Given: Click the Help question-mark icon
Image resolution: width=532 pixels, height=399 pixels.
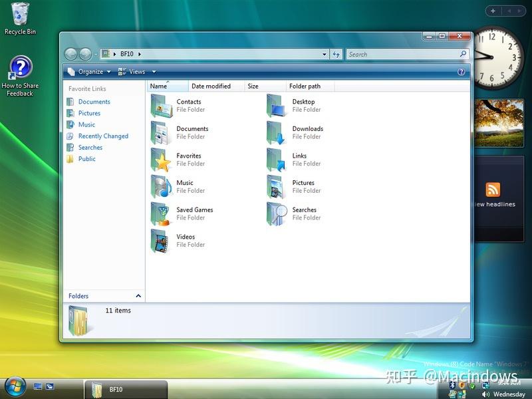Looking at the screenshot, I should point(461,71).
